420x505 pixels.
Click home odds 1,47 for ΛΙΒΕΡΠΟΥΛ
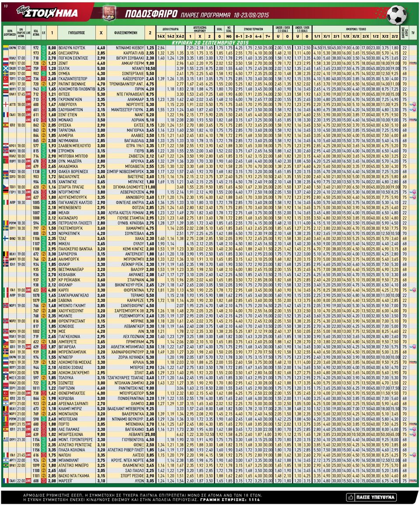(52, 104)
